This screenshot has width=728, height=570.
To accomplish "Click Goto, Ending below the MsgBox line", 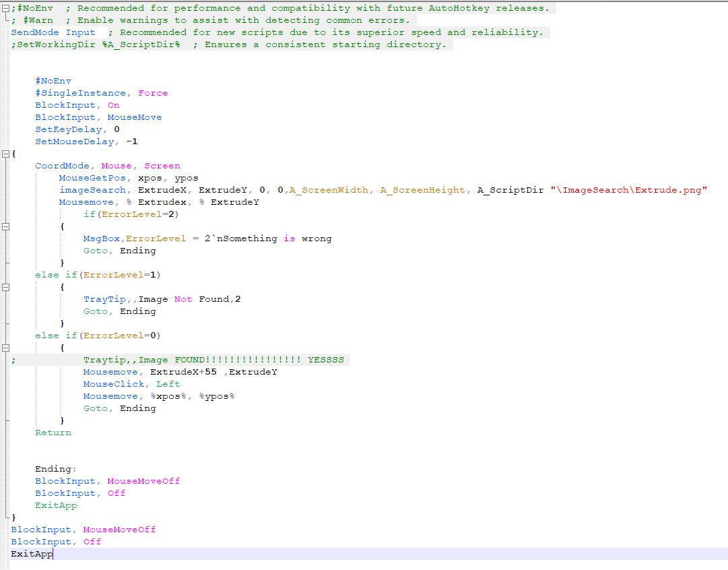I will 120,251.
